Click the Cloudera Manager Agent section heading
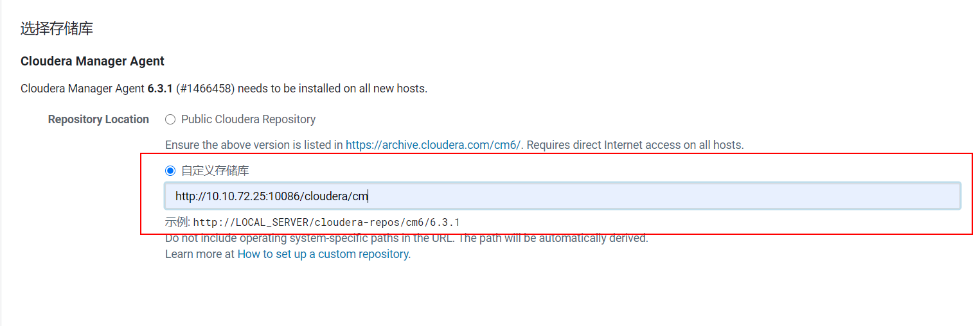This screenshot has height=326, width=980. pos(93,61)
